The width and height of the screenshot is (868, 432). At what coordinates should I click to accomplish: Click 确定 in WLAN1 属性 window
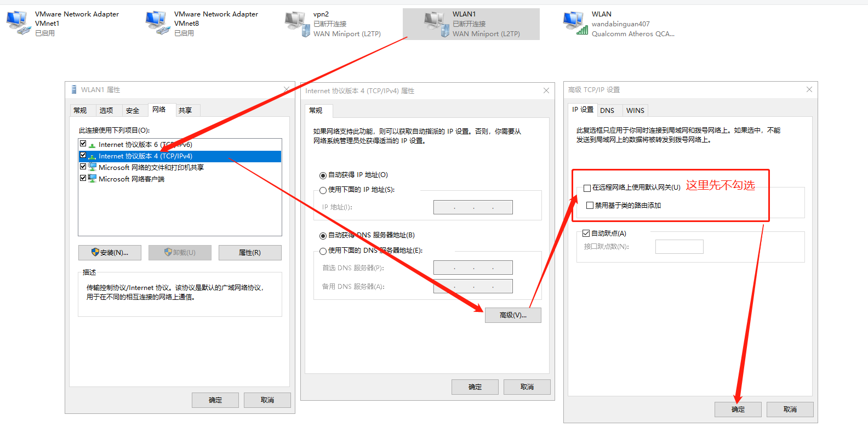(215, 400)
